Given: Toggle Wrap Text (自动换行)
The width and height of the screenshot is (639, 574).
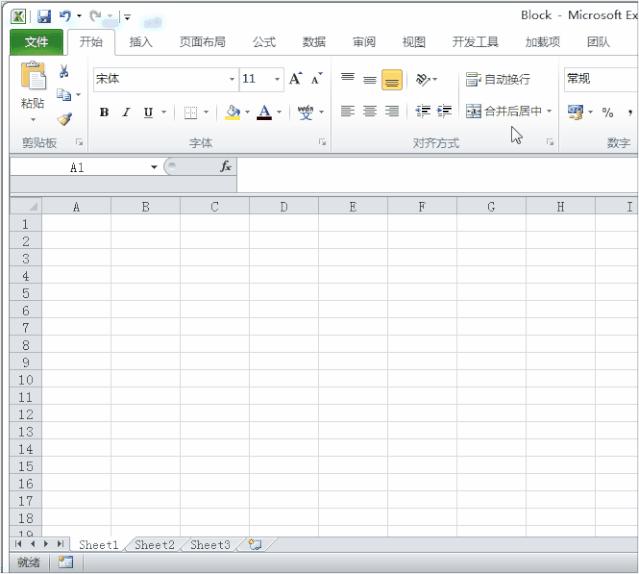Looking at the screenshot, I should tap(498, 79).
